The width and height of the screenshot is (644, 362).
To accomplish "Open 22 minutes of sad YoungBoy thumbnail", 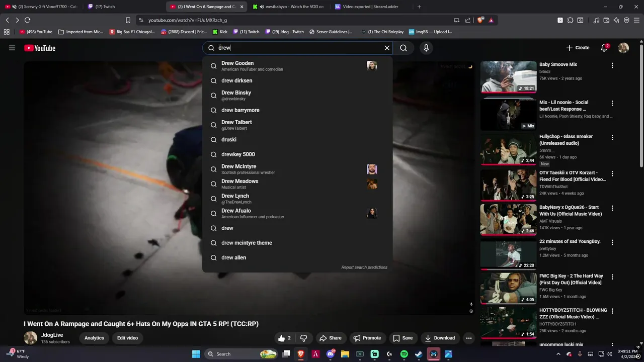I will click(x=508, y=255).
